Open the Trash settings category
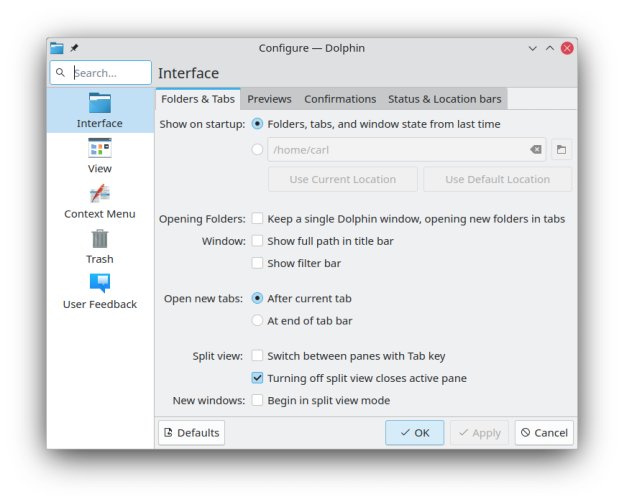The width and height of the screenshot is (624, 504). click(x=100, y=246)
